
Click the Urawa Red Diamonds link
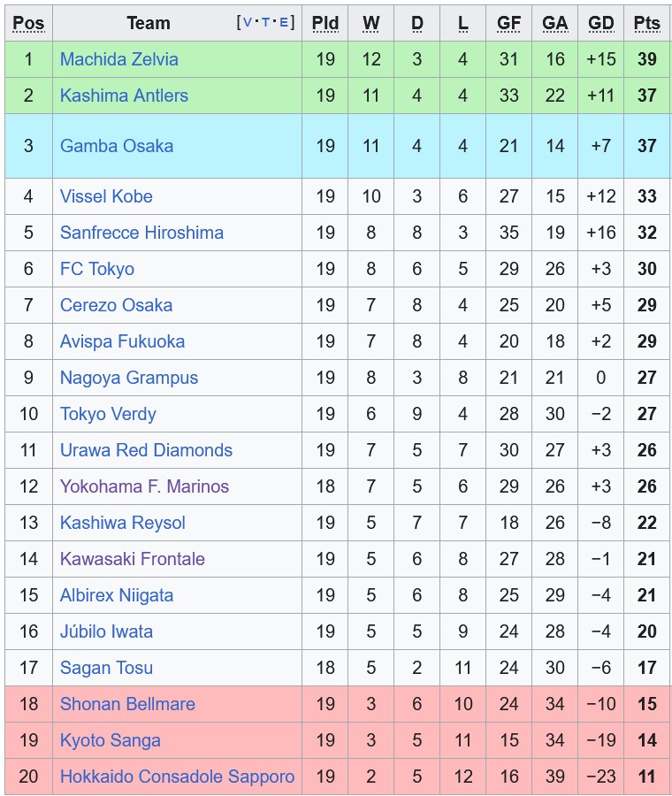coord(146,450)
